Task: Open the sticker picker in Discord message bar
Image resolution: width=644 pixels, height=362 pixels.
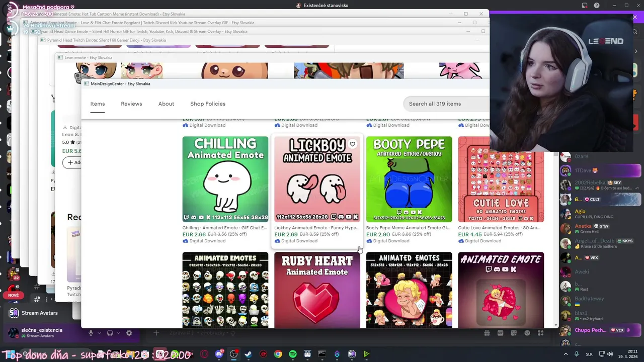Action: tap(514, 333)
